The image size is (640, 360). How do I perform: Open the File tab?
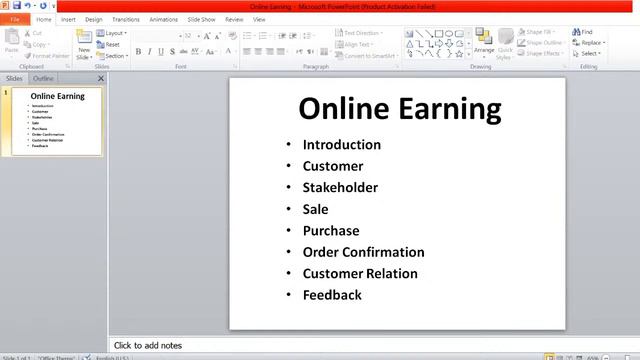pos(15,19)
